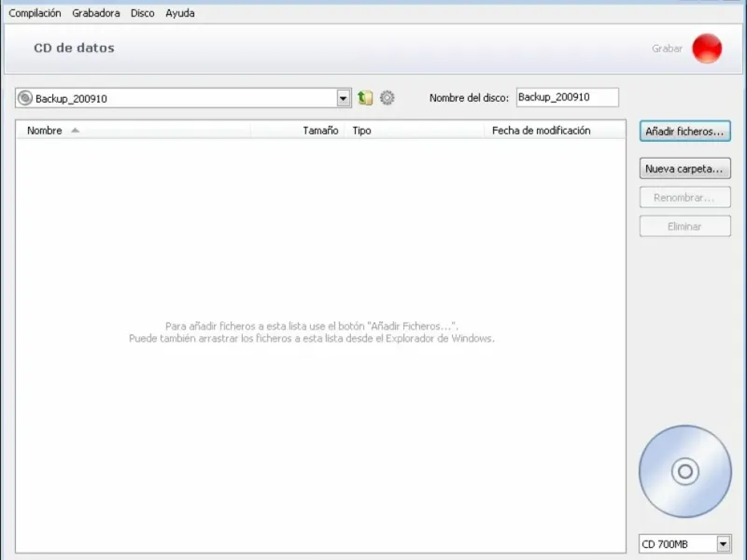The height and width of the screenshot is (560, 747).
Task: Sort list by Nombre column header
Action: click(x=134, y=131)
